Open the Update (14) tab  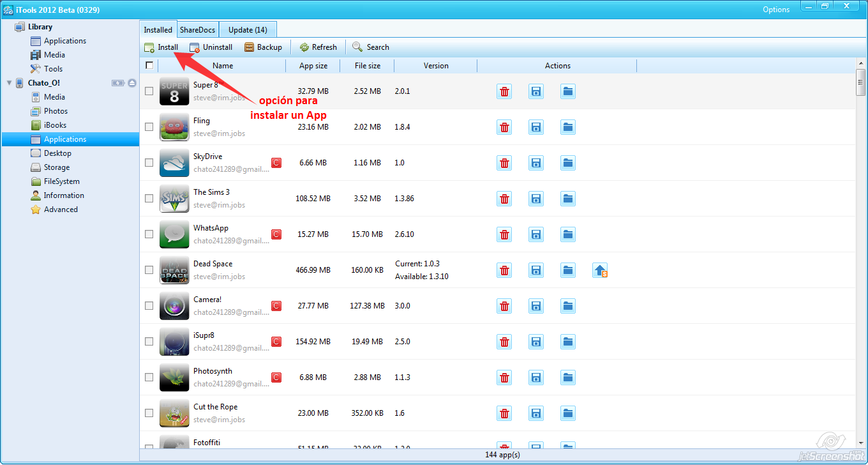pyautogui.click(x=248, y=29)
